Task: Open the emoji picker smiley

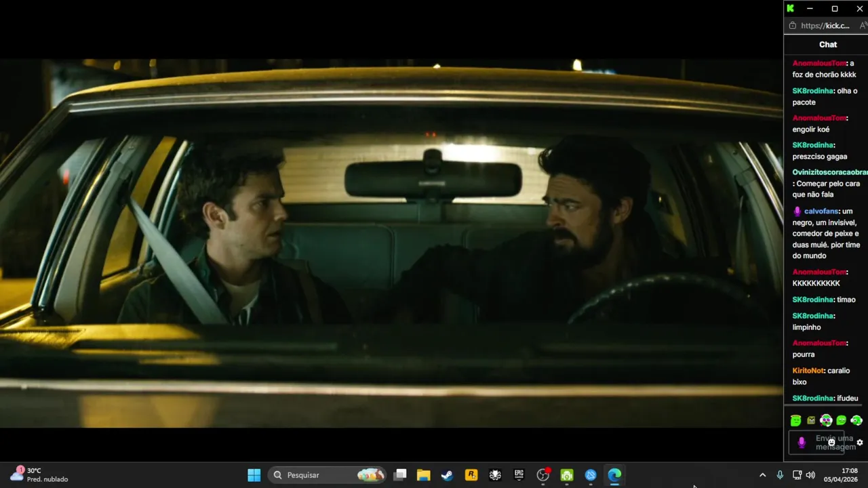Action: pos(831,443)
